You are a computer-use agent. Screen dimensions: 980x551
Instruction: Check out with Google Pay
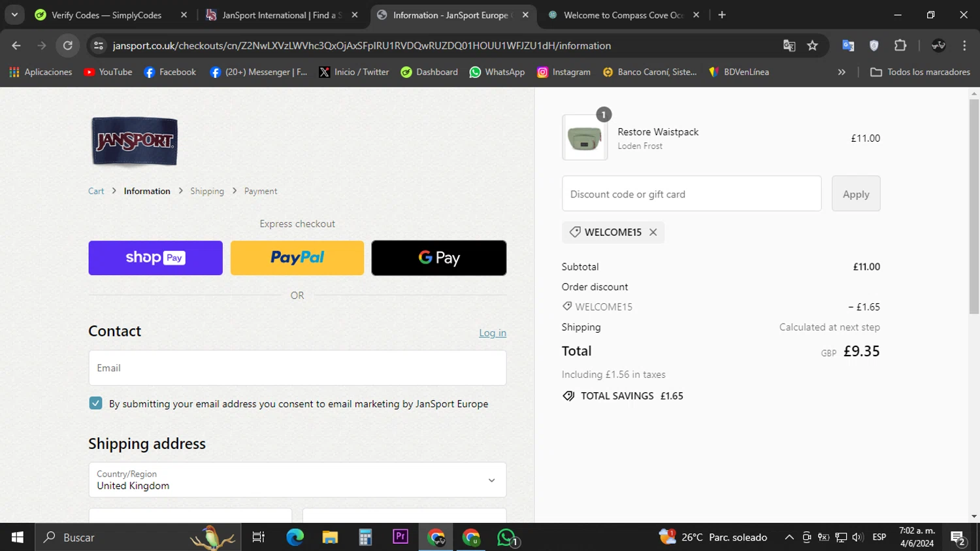click(439, 258)
